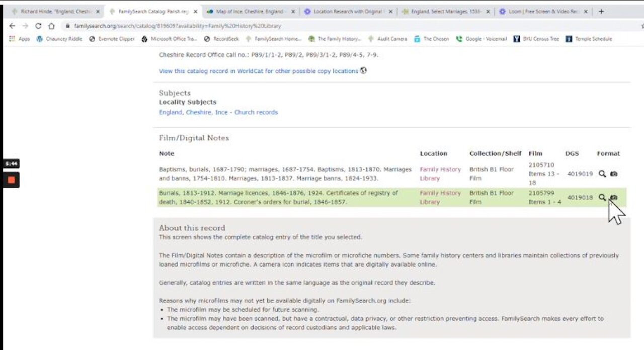Close the Loom tab
The image size is (644, 350).
pos(585,12)
